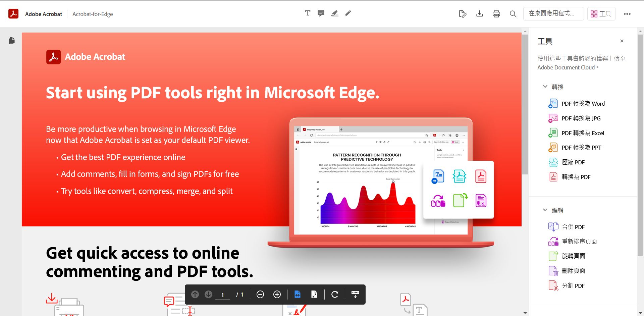644x316 pixels.
Task: Toggle the 工具 panel button
Action: point(601,14)
